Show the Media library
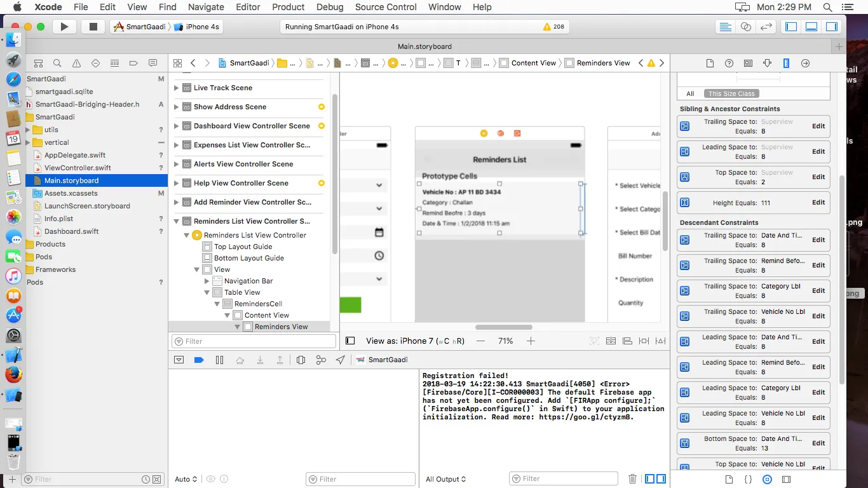Screen dimensions: 868x488 point(786,479)
